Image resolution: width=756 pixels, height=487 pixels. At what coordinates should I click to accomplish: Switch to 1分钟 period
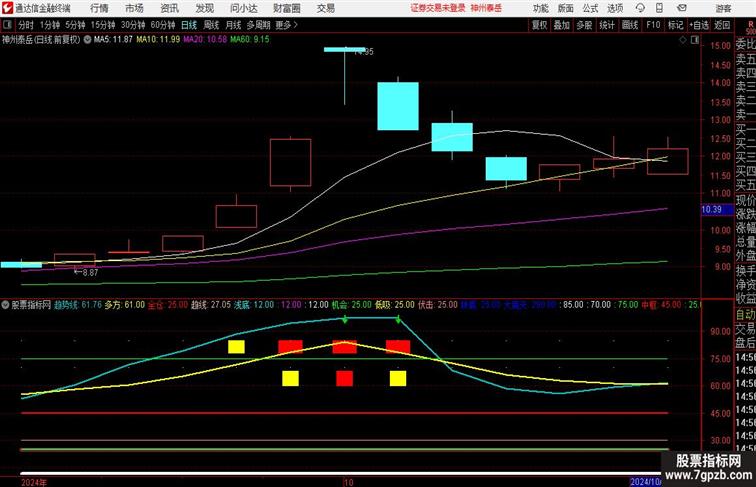pos(50,25)
